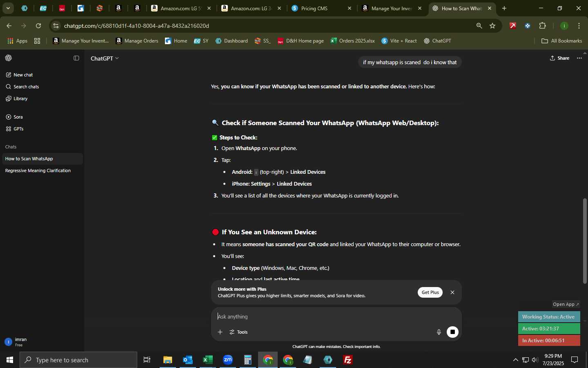
Task: Click the Open App button
Action: (566, 304)
